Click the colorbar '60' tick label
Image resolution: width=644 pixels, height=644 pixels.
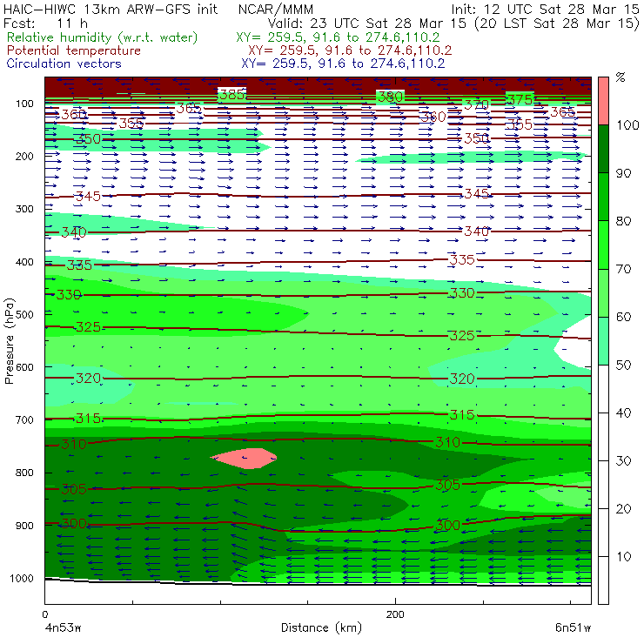tap(623, 317)
